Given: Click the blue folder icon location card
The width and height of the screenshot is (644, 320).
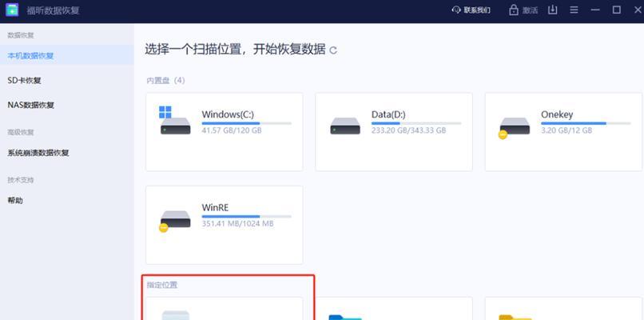Looking at the screenshot, I should (x=393, y=309).
